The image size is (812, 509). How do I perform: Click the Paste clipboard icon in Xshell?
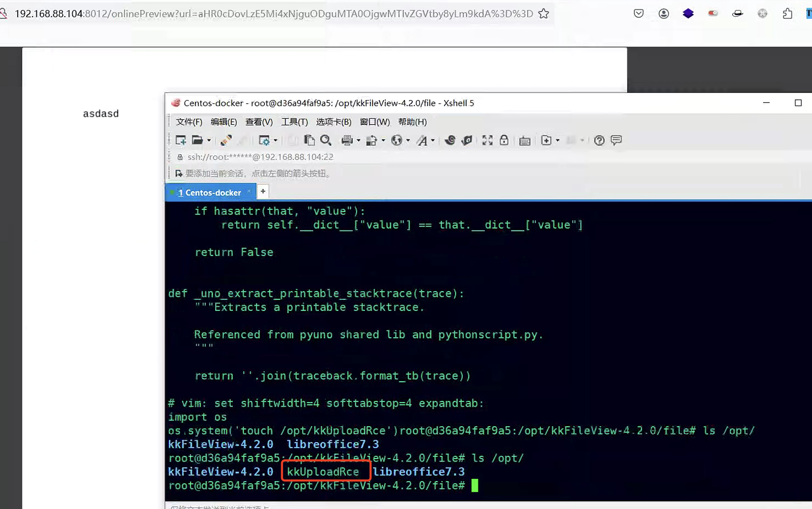[309, 140]
